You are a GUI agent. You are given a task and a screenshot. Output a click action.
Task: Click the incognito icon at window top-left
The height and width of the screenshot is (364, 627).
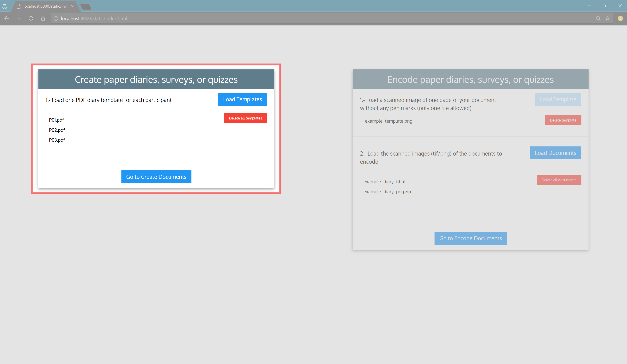pos(4,6)
